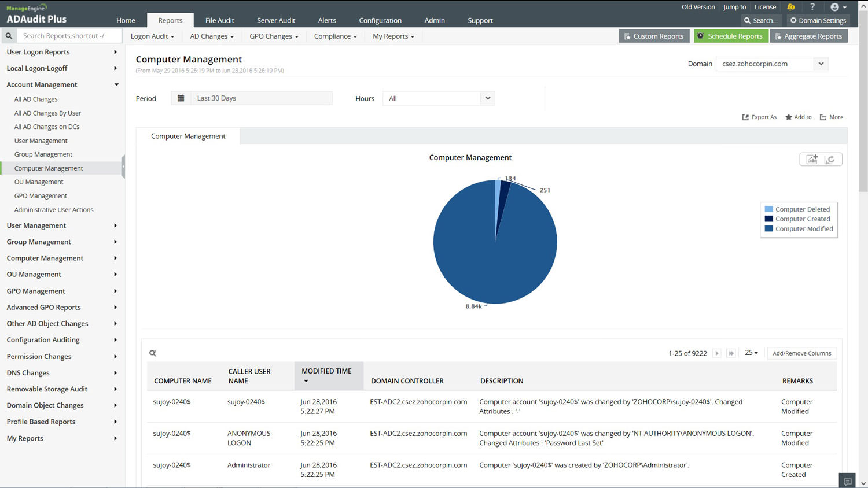Click the Search Reports input field
This screenshot has width=868, height=488.
click(x=69, y=36)
